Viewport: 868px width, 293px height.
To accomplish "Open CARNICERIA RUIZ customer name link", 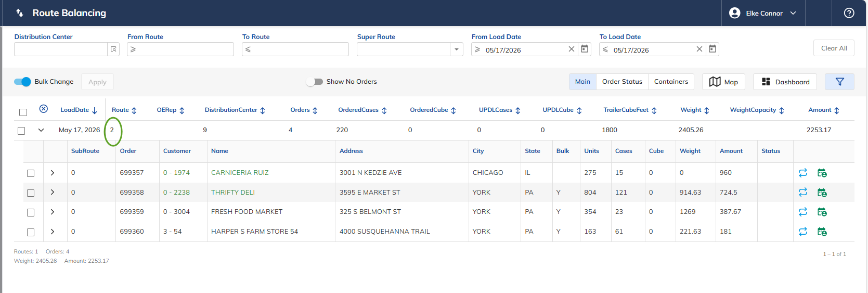I will click(x=240, y=173).
